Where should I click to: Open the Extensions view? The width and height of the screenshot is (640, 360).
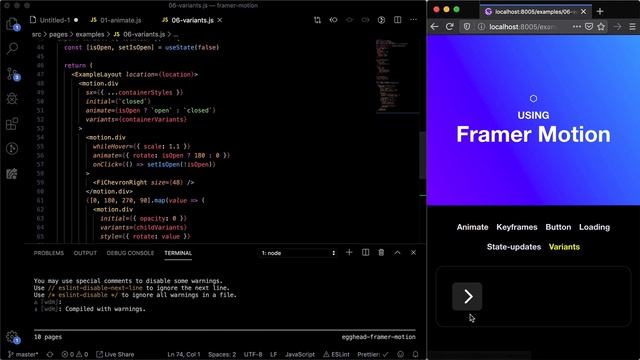point(12,123)
